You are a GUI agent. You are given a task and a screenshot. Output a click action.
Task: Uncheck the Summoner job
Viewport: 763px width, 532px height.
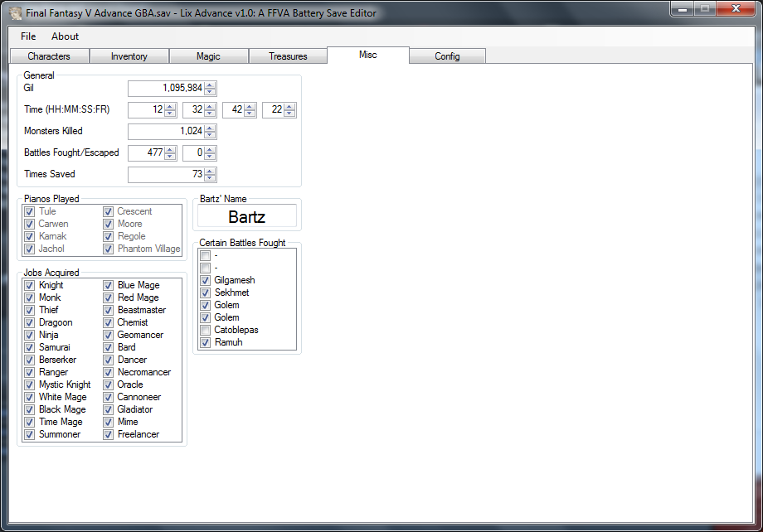[x=30, y=435]
